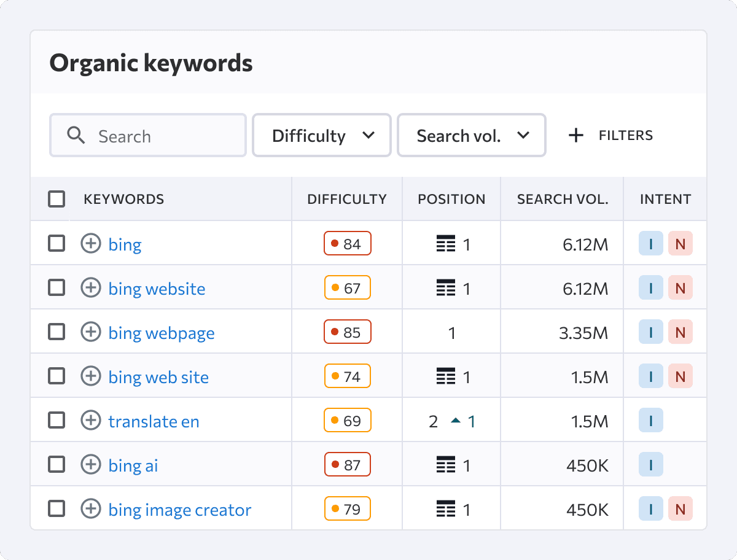
Task: Tick the bing ai row checkbox
Action: click(x=57, y=465)
